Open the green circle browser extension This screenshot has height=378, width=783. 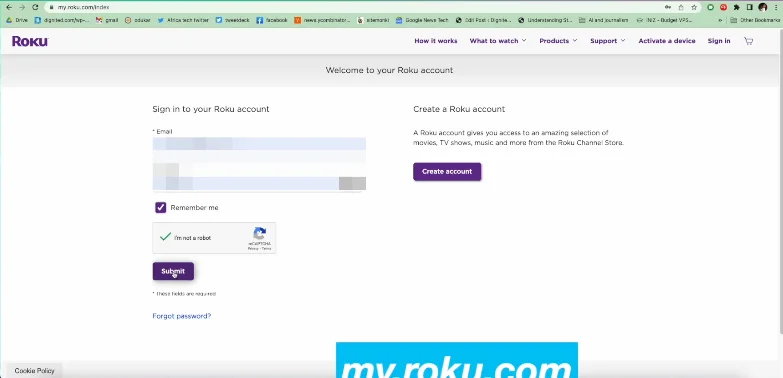[711, 7]
